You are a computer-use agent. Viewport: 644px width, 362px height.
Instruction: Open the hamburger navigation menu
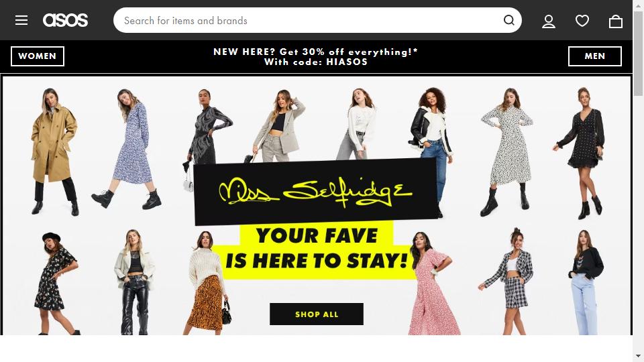[x=21, y=20]
